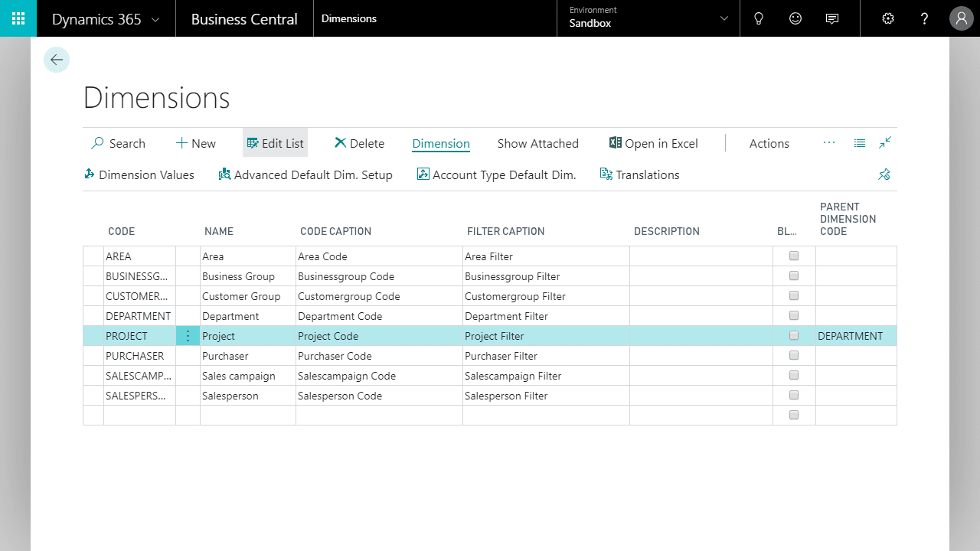Open the Actions menu
Screen dimensions: 980x551
(769, 143)
